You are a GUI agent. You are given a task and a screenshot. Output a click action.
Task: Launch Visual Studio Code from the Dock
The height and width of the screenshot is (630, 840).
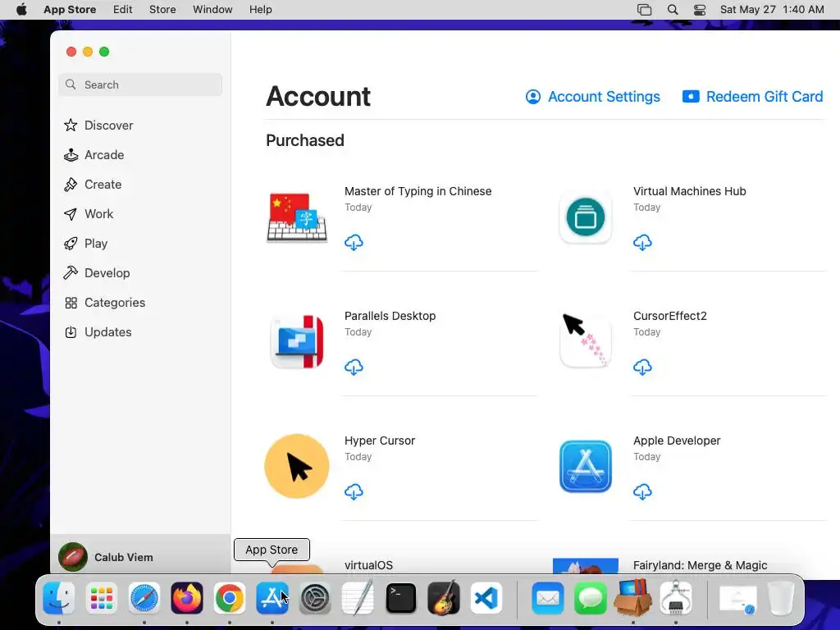coord(486,598)
